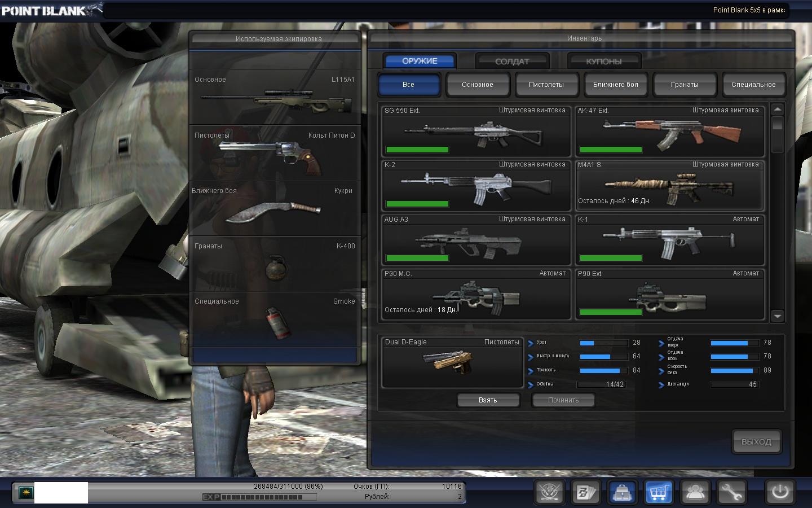The width and height of the screenshot is (812, 508).
Task: Switch to the КУПОНЫ tab
Action: [604, 61]
